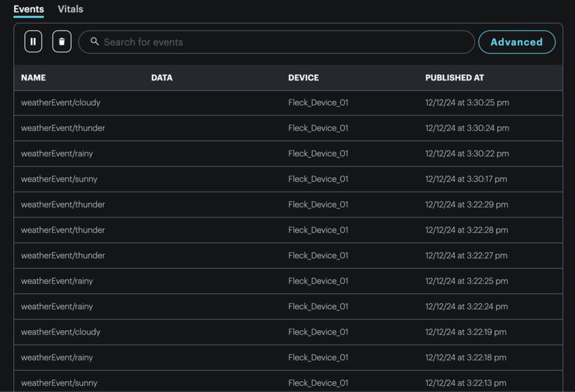Screen dimensions: 575x392
Task: Click Fleck_Device_01 in the 3:22:18 pm row
Action: point(318,358)
